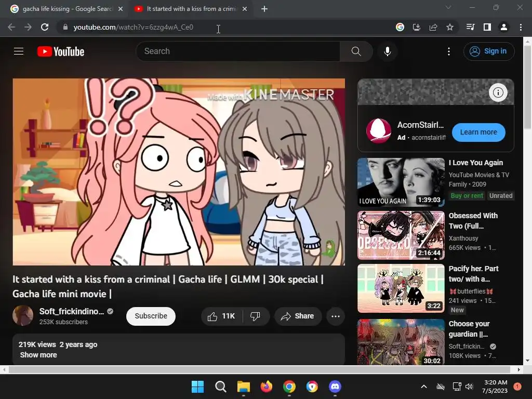The image size is (532, 399).
Task: Open clock showing 3:20 AM
Action: click(x=495, y=387)
